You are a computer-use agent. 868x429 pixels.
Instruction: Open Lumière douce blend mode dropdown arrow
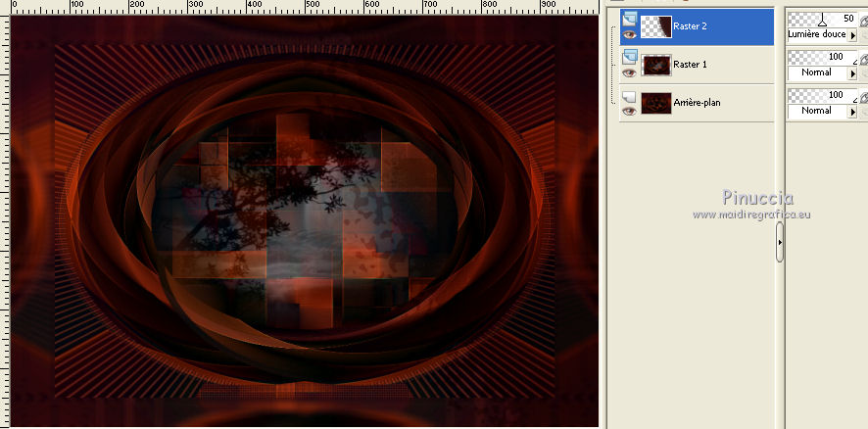point(852,35)
